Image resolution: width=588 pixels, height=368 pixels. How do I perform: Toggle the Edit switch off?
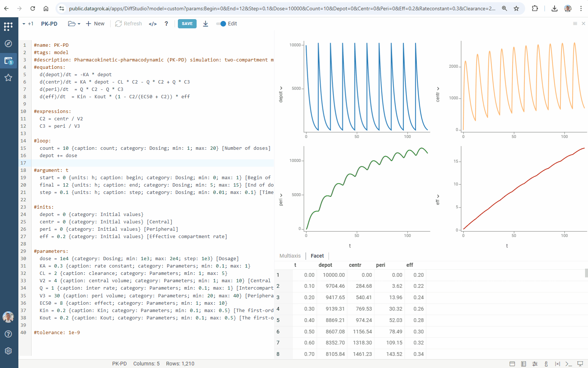(x=221, y=24)
